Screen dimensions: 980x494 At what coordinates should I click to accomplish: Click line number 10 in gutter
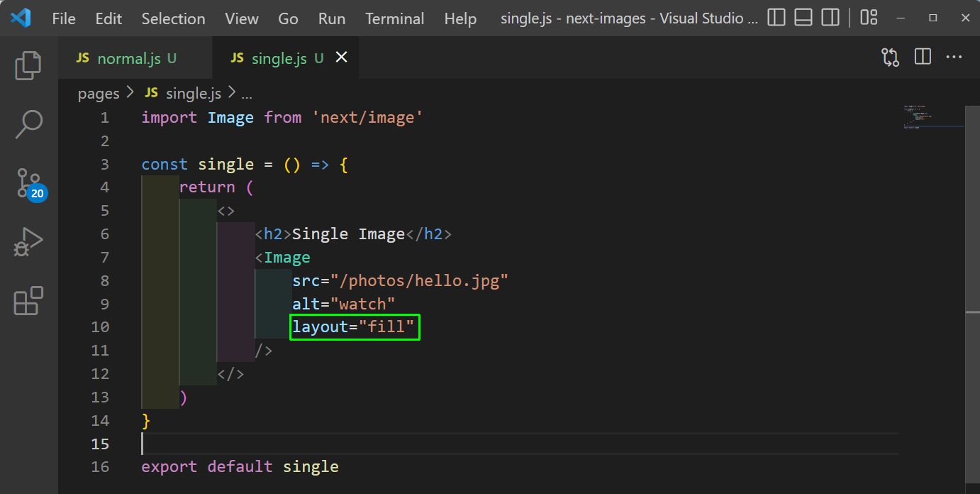coord(100,327)
